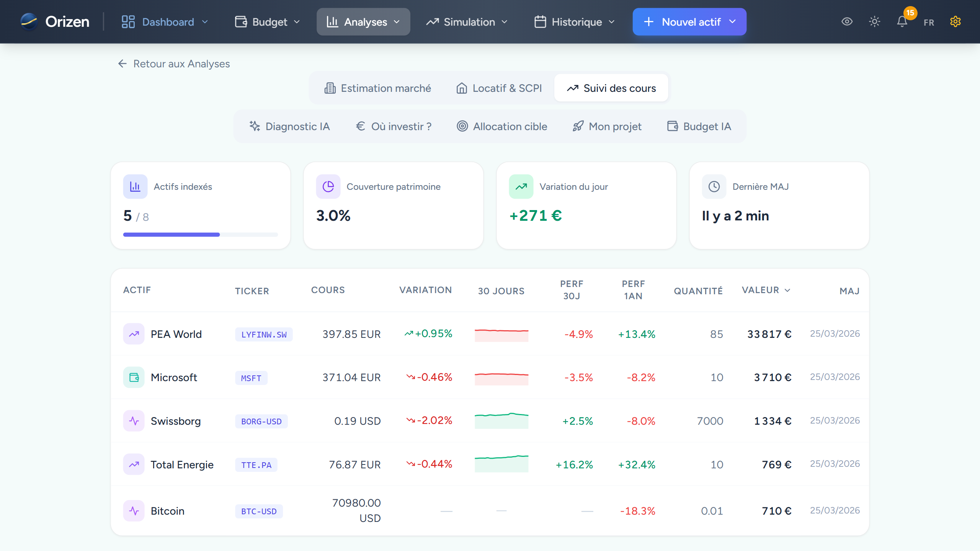Sort by VALEUR using its chevron
Image resolution: width=980 pixels, height=551 pixels.
(x=788, y=290)
